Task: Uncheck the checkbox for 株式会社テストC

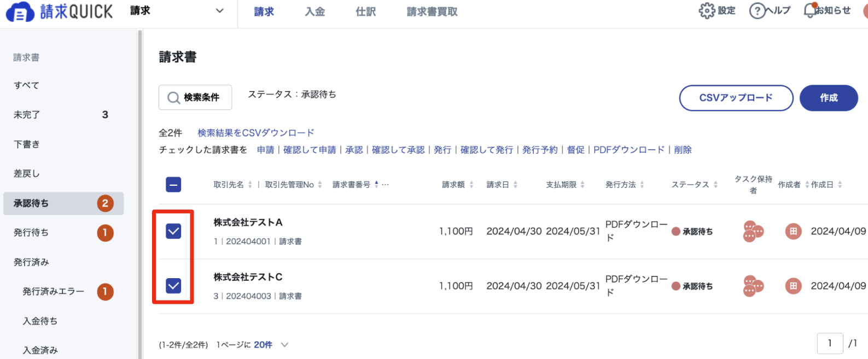Action: (x=173, y=286)
